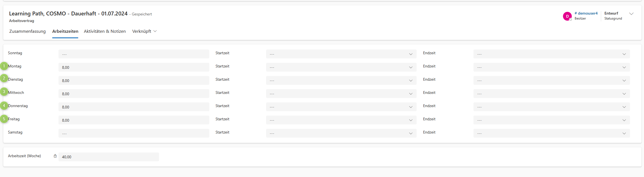The height and width of the screenshot is (177, 644).
Task: Open the Samstag Endzeit dropdown
Action: pos(551,134)
